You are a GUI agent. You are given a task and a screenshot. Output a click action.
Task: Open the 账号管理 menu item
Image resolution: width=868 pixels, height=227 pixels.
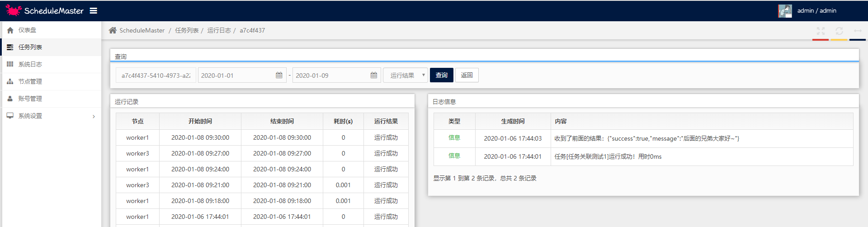pyautogui.click(x=52, y=99)
